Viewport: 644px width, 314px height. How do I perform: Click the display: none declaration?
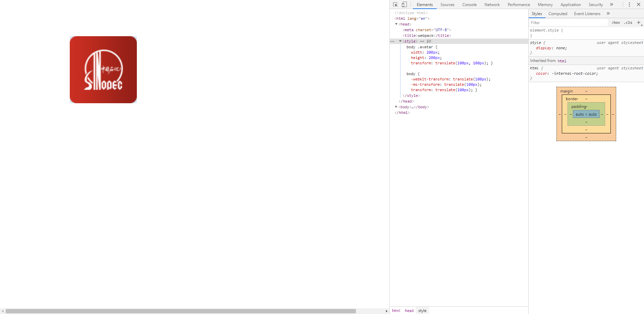(551, 48)
